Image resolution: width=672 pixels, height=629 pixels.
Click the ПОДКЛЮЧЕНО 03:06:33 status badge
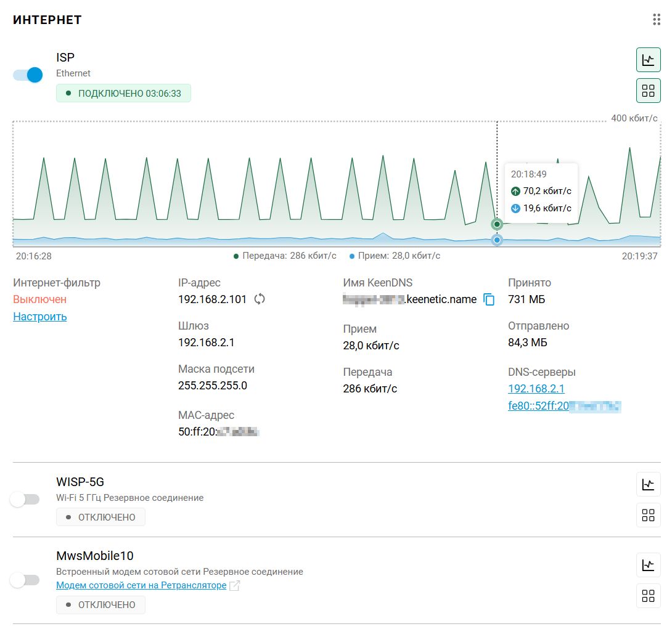(123, 94)
